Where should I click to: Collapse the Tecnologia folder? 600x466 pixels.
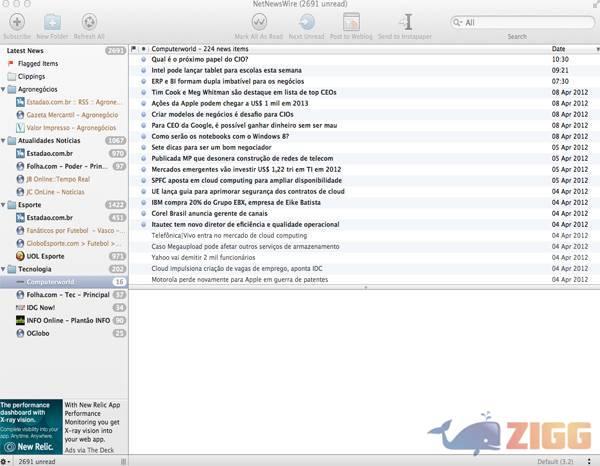(8, 269)
